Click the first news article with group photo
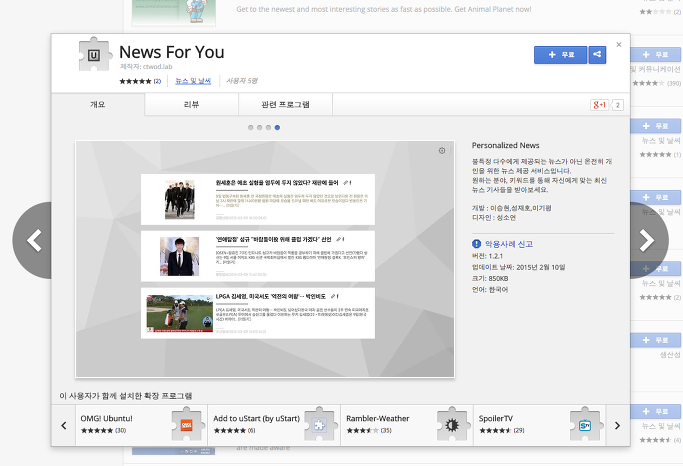Image resolution: width=683 pixels, height=466 pixels. click(x=258, y=199)
